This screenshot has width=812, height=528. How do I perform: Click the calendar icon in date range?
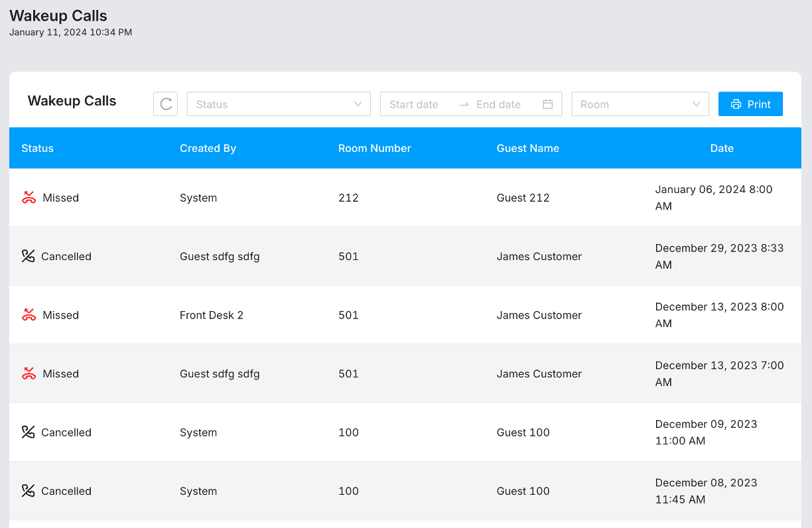(x=548, y=104)
